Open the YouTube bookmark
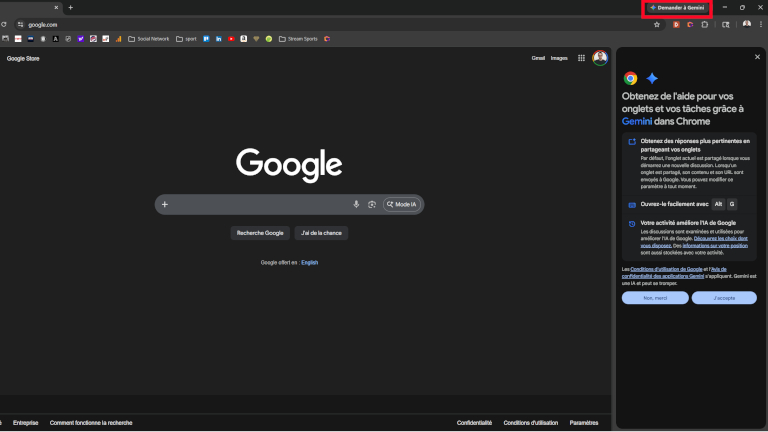768x432 pixels. (231, 39)
